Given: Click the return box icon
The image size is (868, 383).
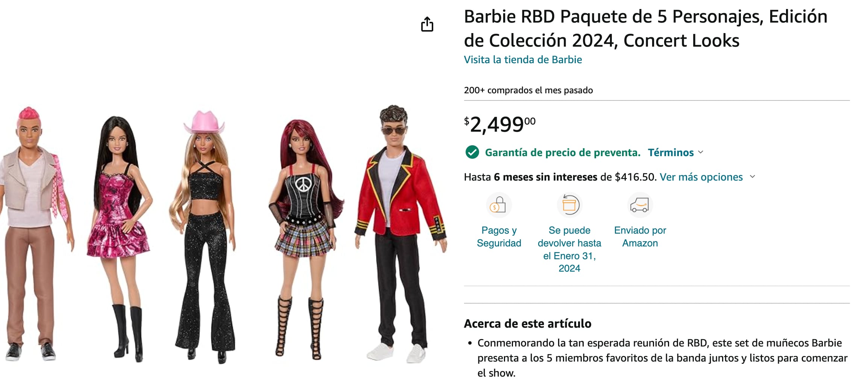Looking at the screenshot, I should tap(569, 205).
